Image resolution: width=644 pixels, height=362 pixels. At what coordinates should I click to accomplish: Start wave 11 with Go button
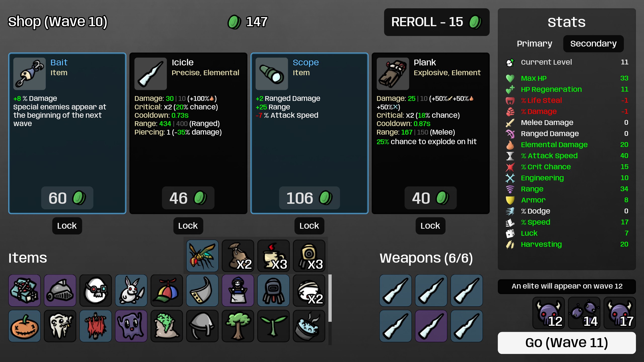(x=567, y=343)
